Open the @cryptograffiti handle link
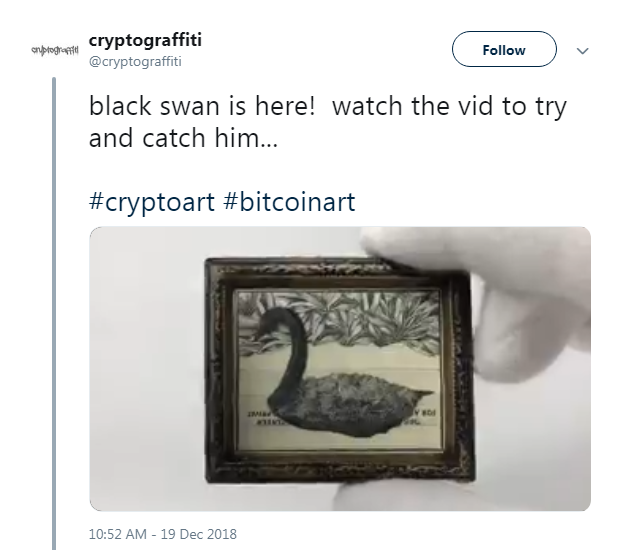 135,61
